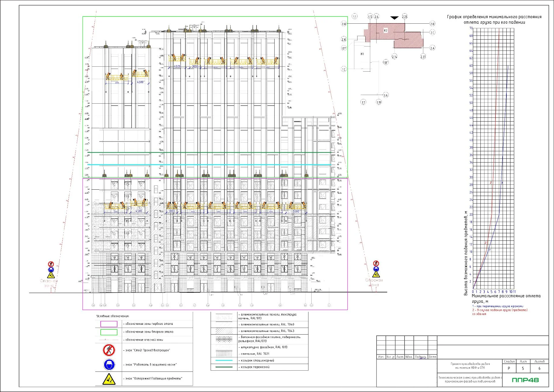This screenshot has width=554, height=392.
Task: Click the green second-stage zone rectangle in the legend
Action: pyautogui.click(x=109, y=332)
